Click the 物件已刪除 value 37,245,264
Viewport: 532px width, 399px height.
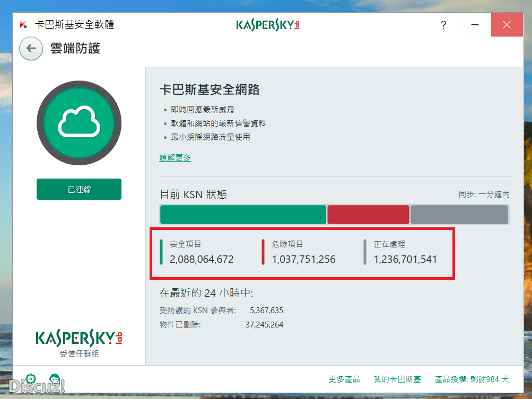pos(264,325)
